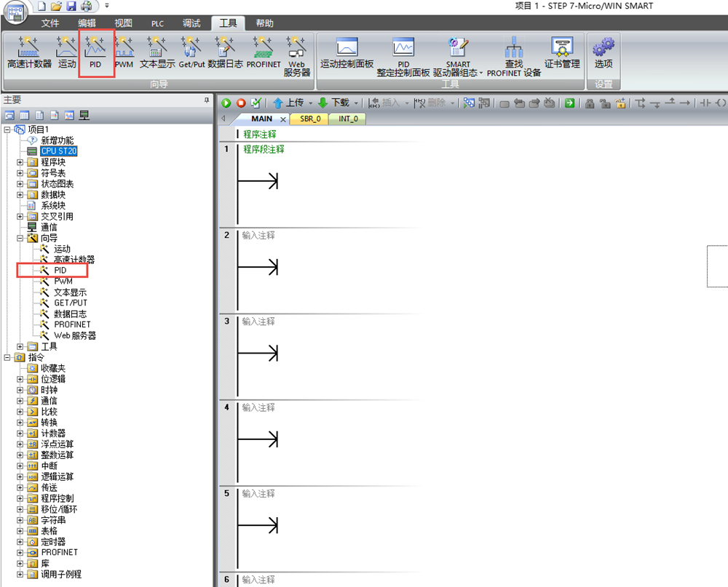The image size is (728, 587).
Task: Click the 程序段注释 field in network 1
Action: click(264, 149)
